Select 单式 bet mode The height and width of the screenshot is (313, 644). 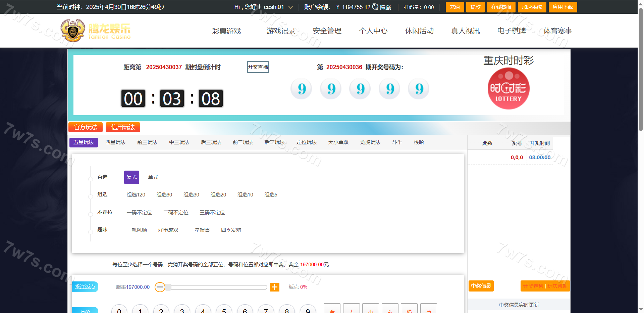point(153,177)
